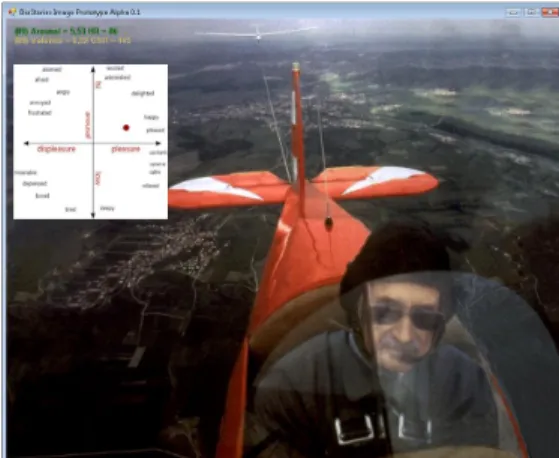
Task: Minimize the prototype window
Action: [513, 12]
